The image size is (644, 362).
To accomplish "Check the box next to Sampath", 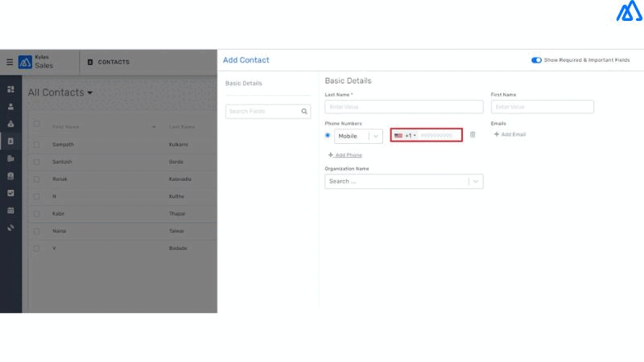I will pos(36,144).
